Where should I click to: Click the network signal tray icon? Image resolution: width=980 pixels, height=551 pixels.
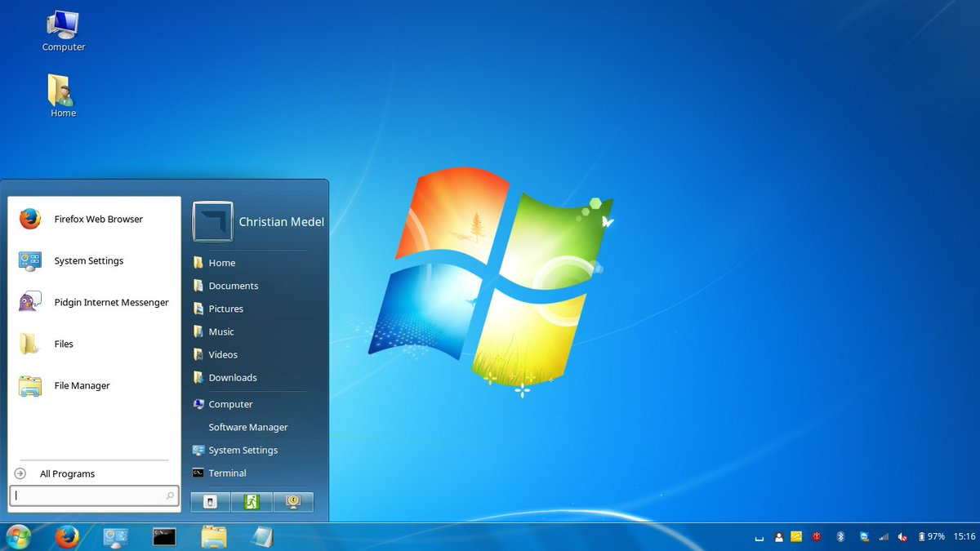click(883, 536)
